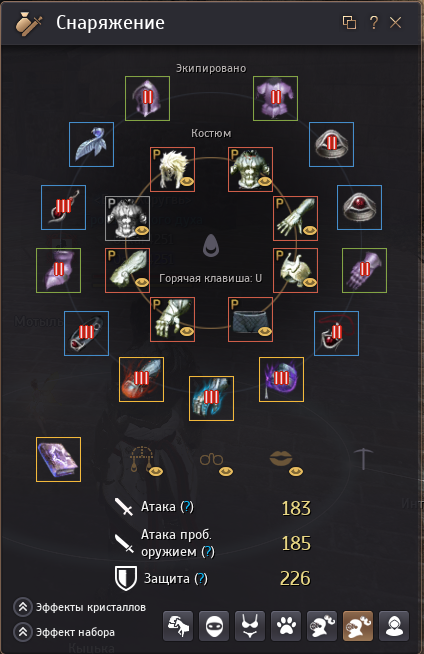Toggle visibility of white hair costume
Screen dimensions: 424x654
(187, 181)
